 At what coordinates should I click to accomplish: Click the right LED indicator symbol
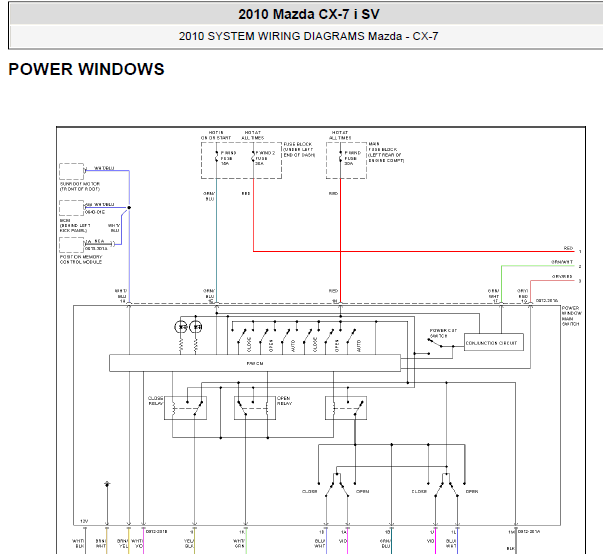[196, 327]
